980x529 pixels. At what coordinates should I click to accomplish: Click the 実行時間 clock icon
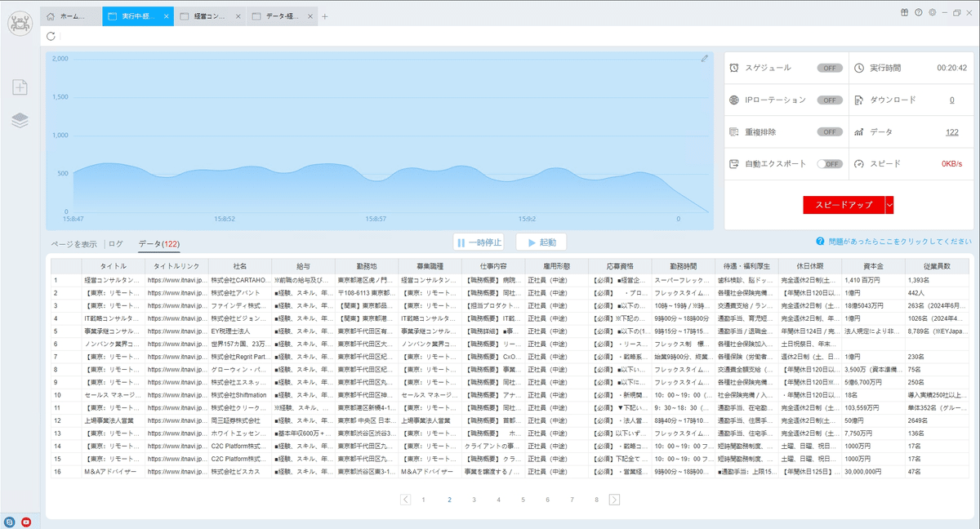(858, 68)
